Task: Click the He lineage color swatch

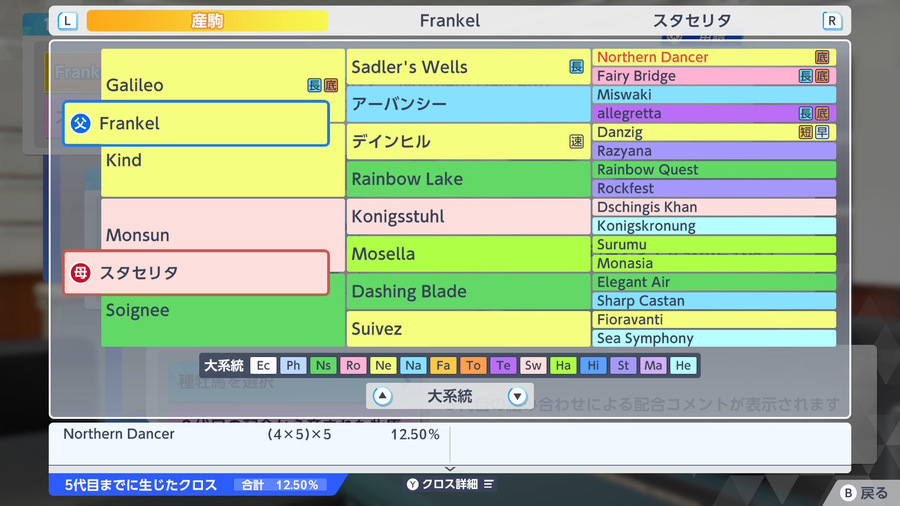Action: 683,365
